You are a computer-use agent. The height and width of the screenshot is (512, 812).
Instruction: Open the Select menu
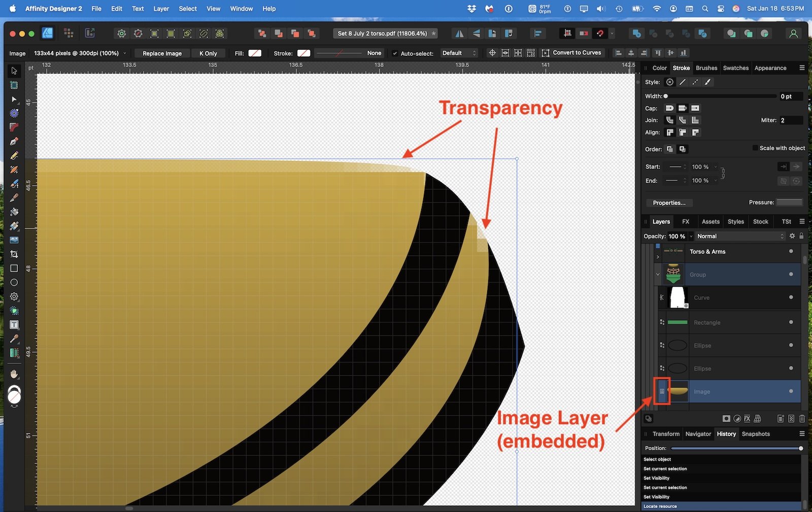188,9
